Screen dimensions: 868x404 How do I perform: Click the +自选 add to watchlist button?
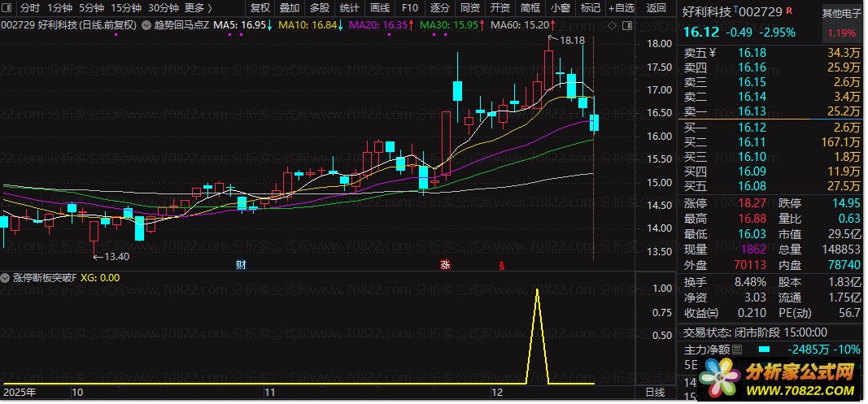(620, 8)
